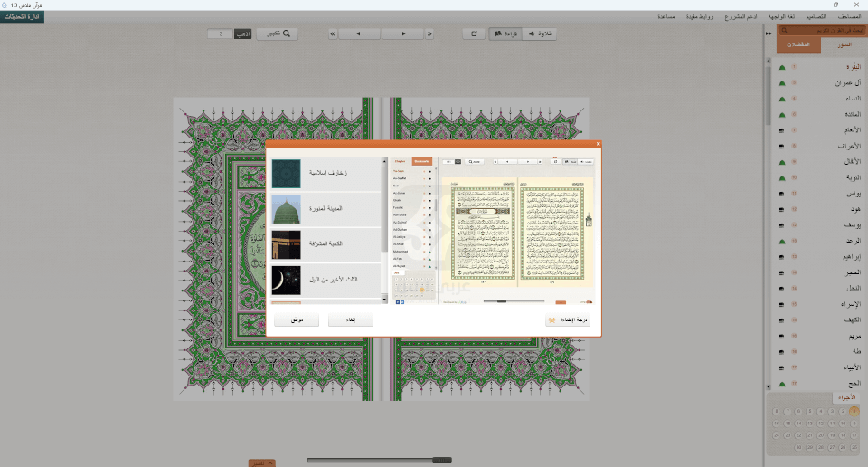The width and height of the screenshot is (868, 467).
Task: Select the Juz 30 circle
Action: 798,448
